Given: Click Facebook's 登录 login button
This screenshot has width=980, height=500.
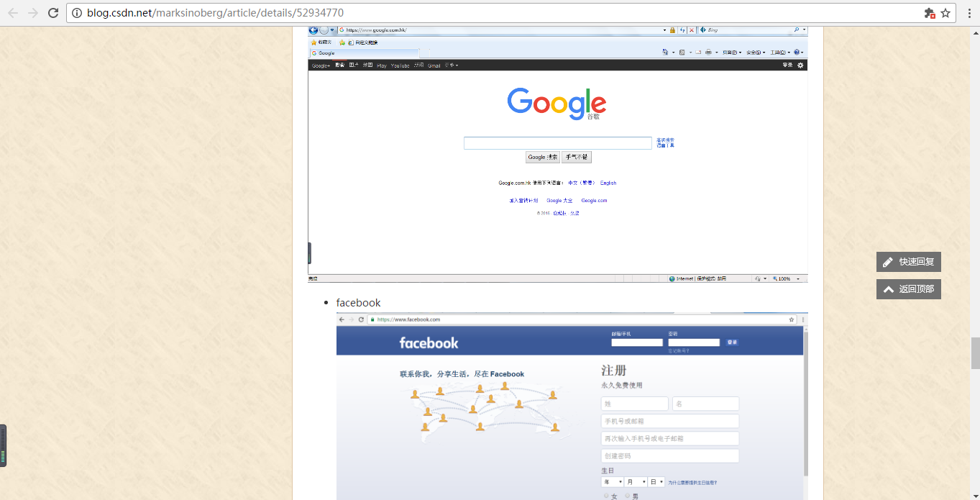Looking at the screenshot, I should pos(732,342).
